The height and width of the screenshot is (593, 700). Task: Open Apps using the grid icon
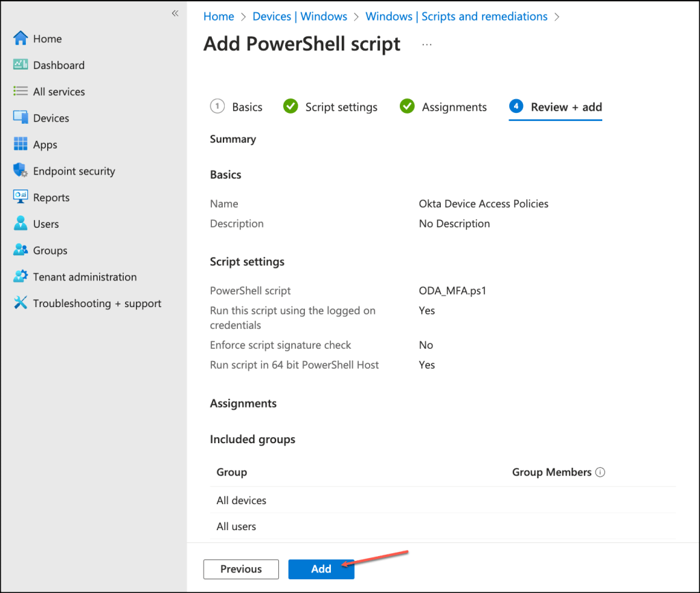tap(21, 144)
